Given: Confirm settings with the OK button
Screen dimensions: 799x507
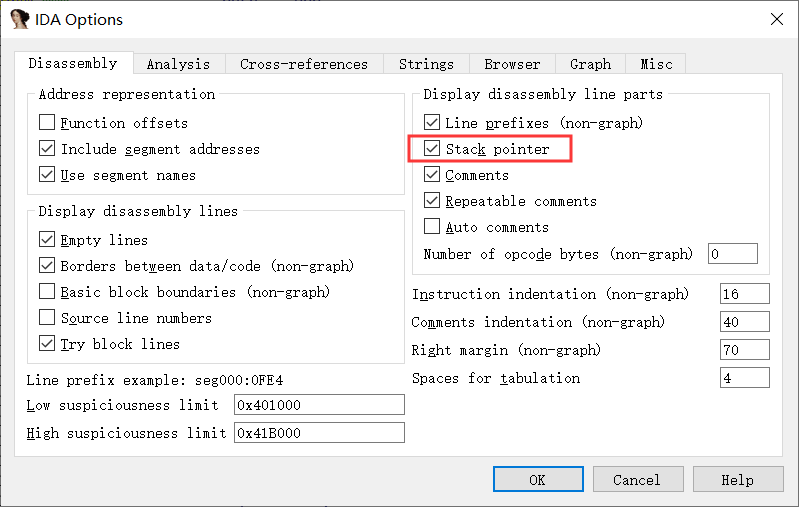Looking at the screenshot, I should (538, 479).
